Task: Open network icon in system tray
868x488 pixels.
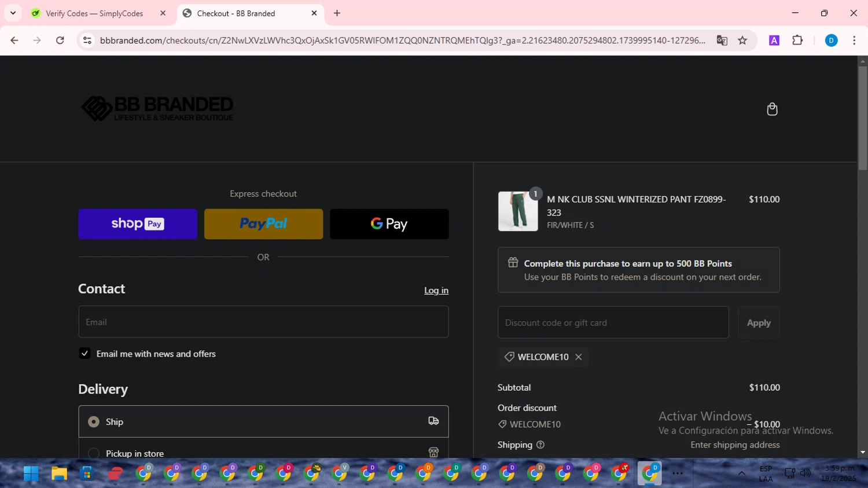Action: coord(789,474)
